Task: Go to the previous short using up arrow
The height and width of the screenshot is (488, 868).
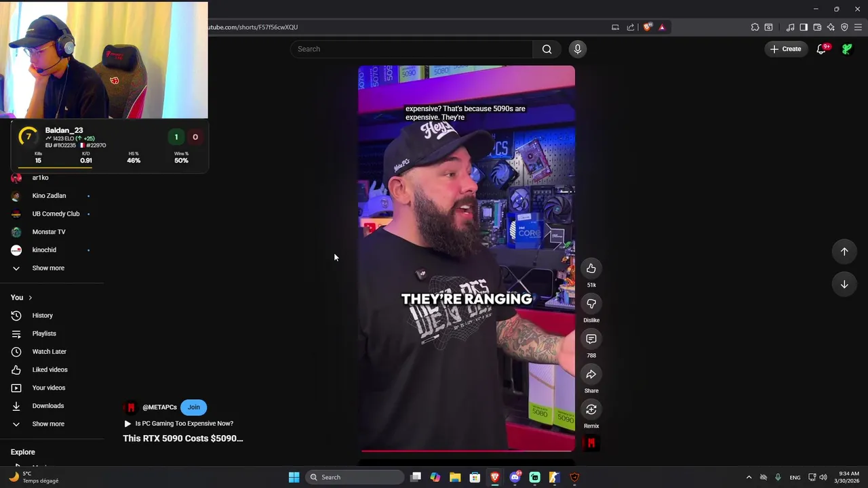Action: [844, 251]
